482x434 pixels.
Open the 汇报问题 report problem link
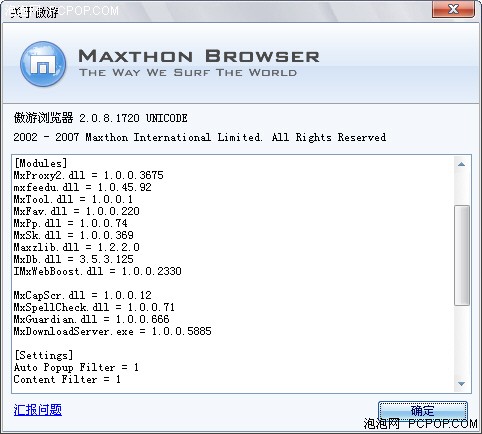pos(38,410)
